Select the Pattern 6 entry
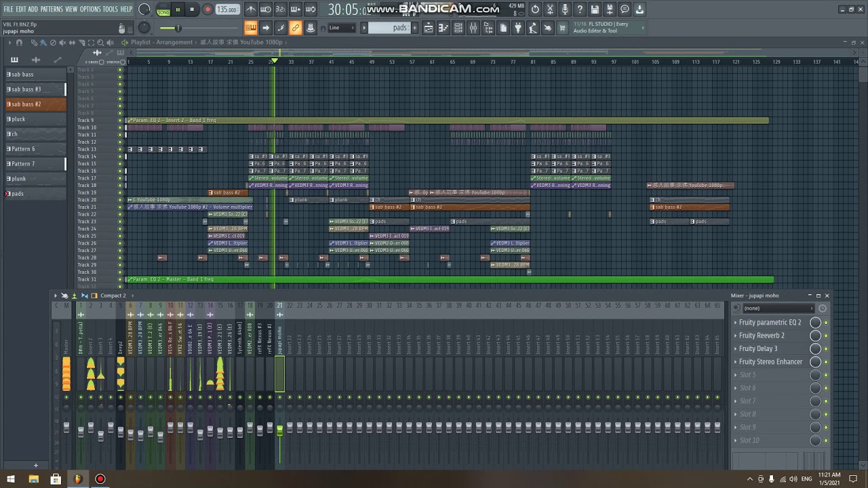 35,149
